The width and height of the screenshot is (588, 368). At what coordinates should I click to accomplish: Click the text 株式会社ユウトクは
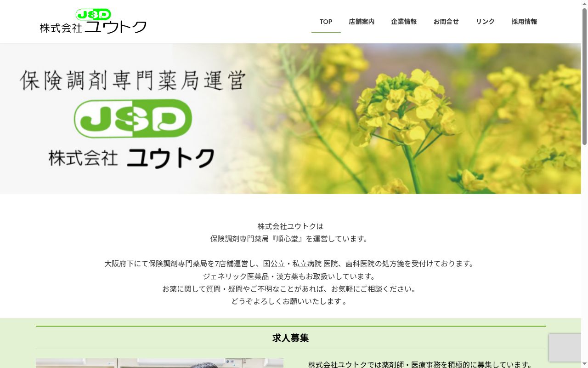click(290, 226)
